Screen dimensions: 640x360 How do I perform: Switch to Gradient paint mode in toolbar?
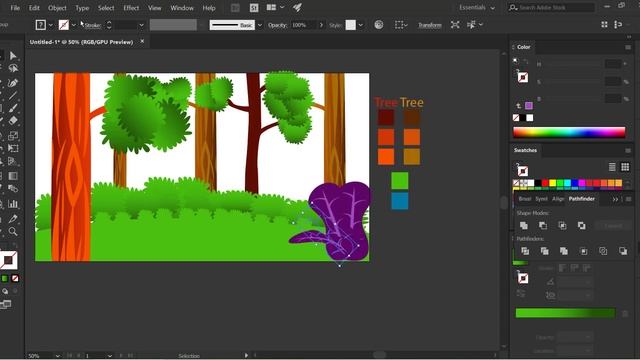point(4,278)
